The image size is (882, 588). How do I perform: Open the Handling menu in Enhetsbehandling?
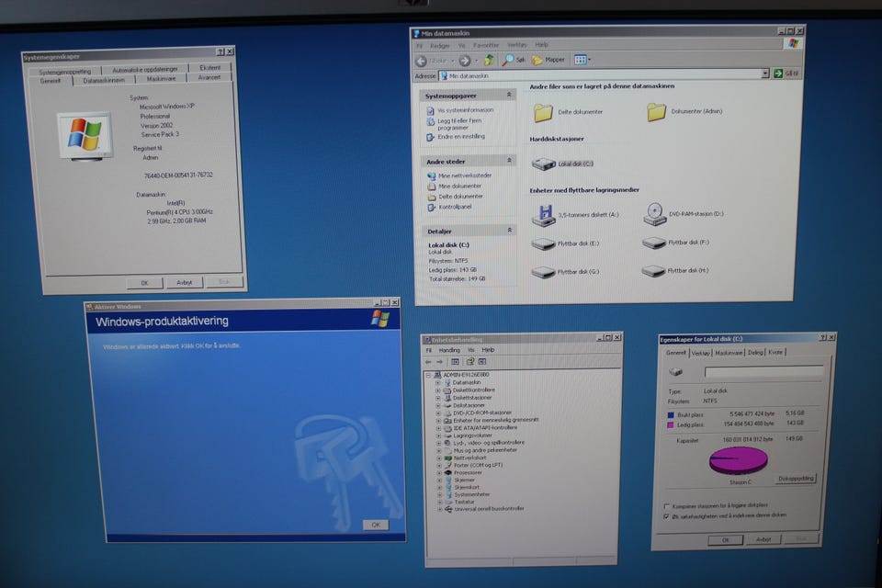click(449, 351)
